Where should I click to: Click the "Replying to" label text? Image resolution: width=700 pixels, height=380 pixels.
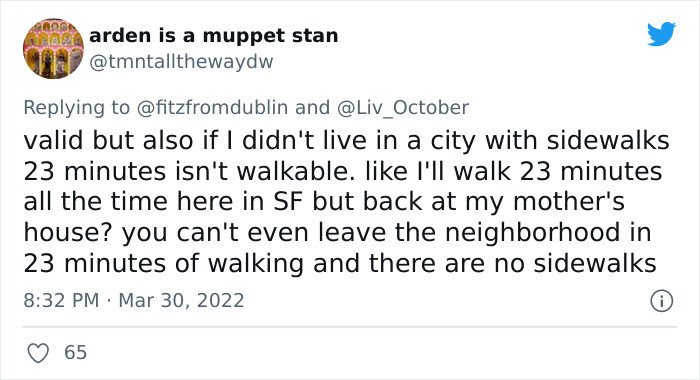77,108
